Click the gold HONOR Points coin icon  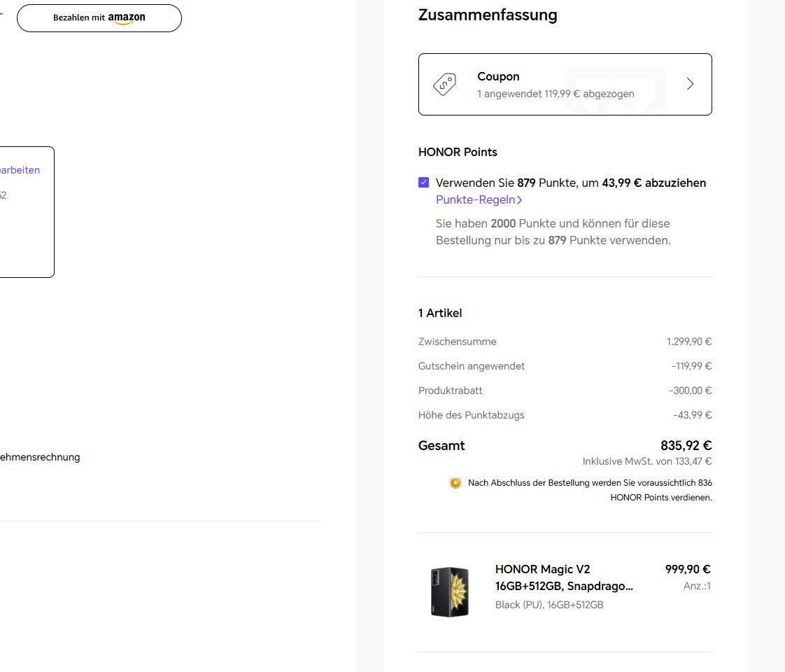coord(455,483)
